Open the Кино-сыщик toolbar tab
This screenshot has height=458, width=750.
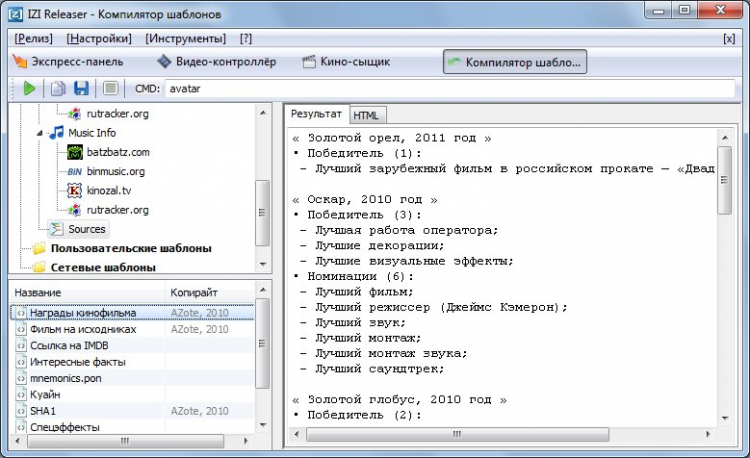click(346, 62)
